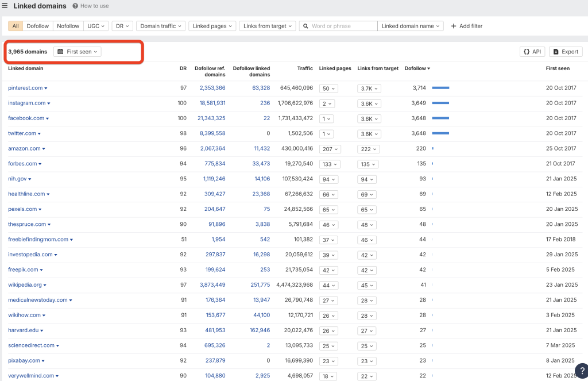The image size is (588, 381).
Task: Sort by Dofollow ref. domains column header
Action: 210,71
